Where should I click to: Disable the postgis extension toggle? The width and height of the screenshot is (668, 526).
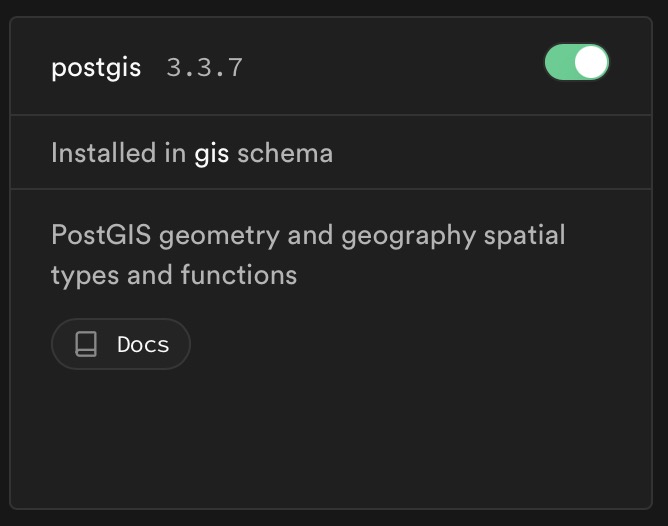coord(576,63)
